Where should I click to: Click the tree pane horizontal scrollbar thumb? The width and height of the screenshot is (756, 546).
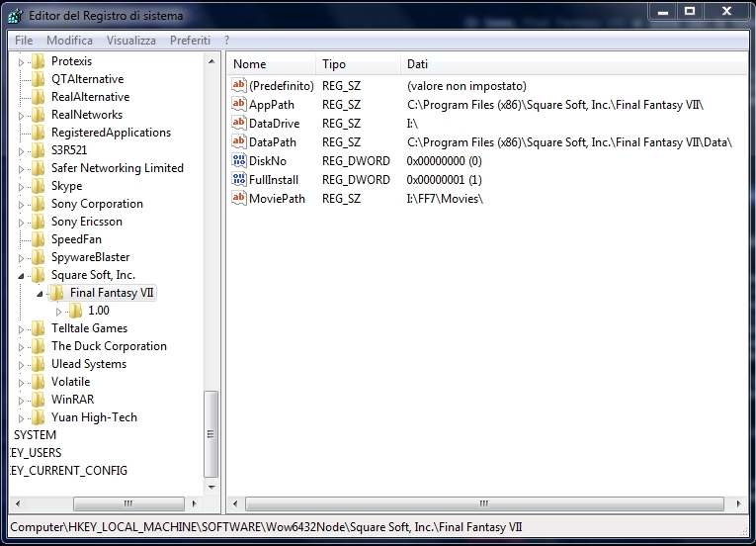(x=128, y=503)
